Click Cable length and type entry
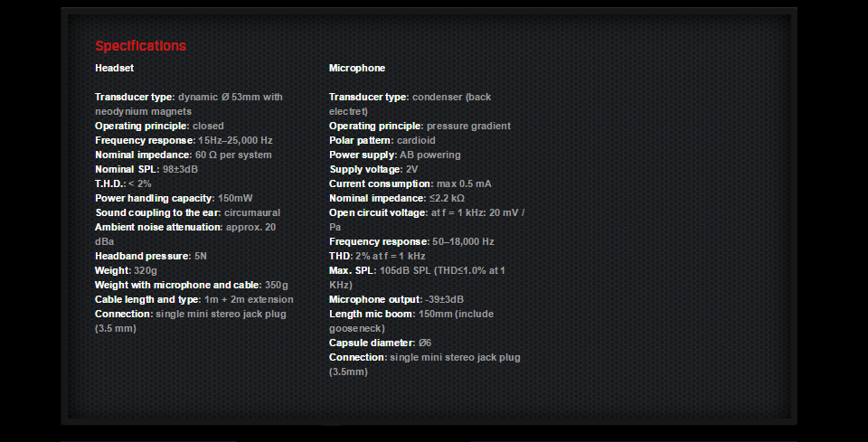The width and height of the screenshot is (868, 442). click(194, 299)
